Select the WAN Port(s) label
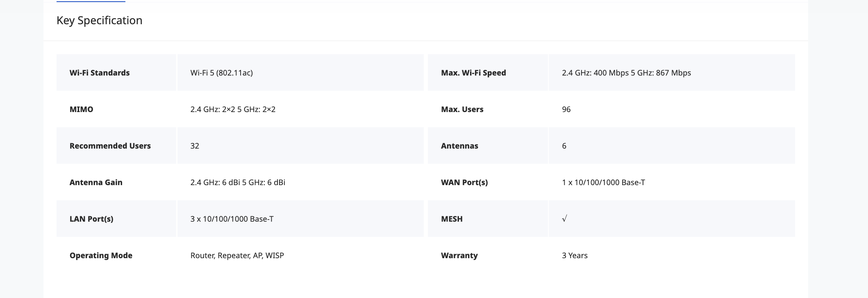Image resolution: width=868 pixels, height=298 pixels. point(464,182)
